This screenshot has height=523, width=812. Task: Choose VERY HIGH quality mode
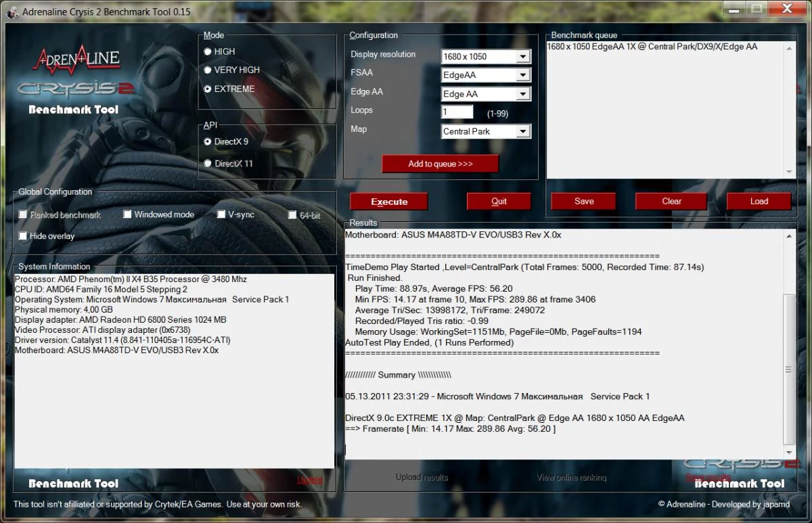tap(208, 70)
